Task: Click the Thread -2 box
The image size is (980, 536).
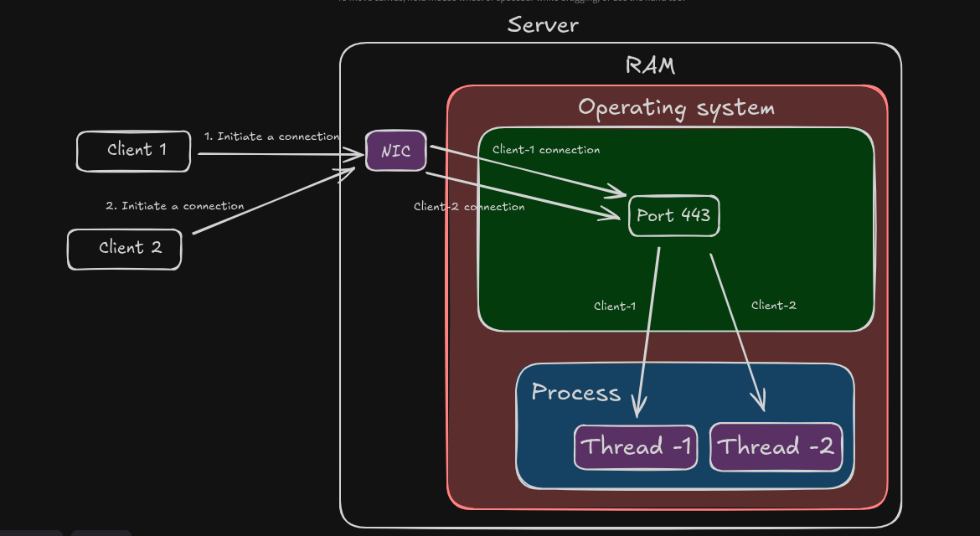Action: point(776,446)
